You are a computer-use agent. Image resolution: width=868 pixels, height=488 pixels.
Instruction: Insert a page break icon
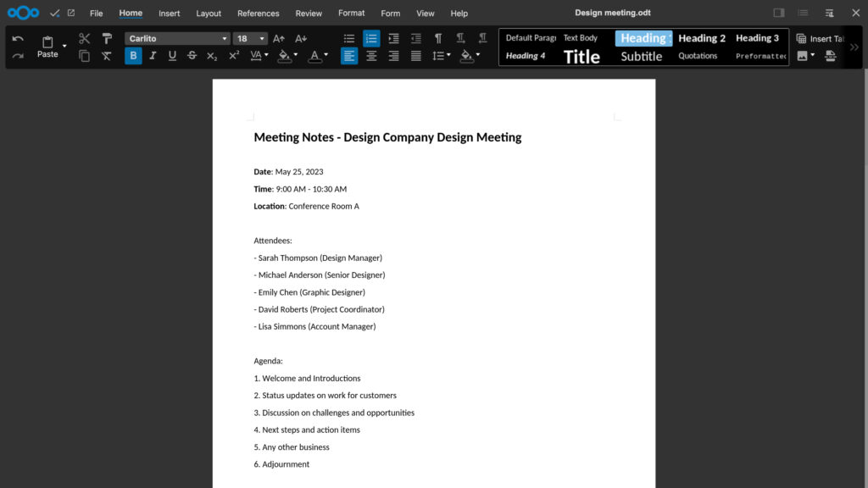(831, 56)
